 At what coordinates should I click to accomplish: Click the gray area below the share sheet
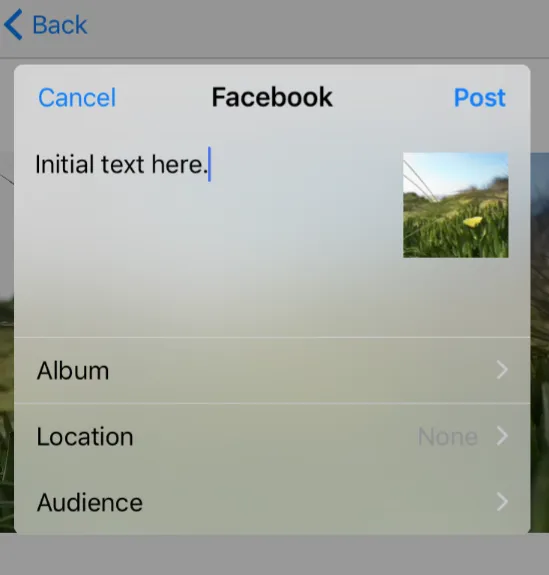(x=274, y=554)
